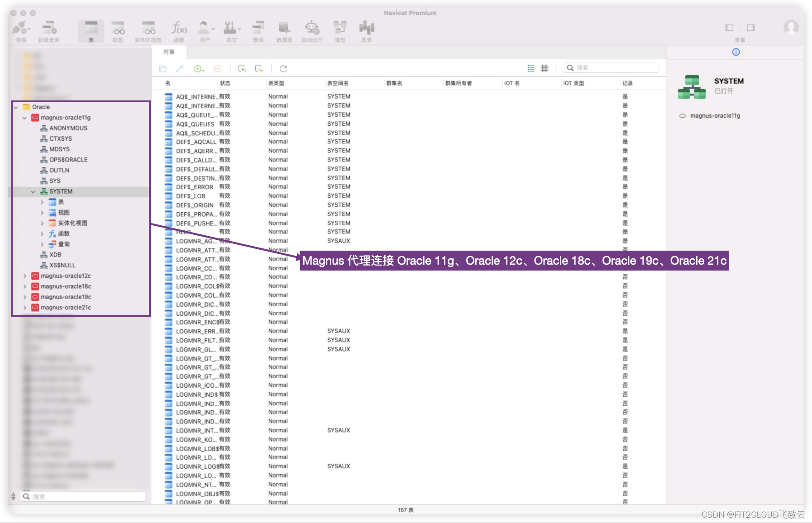Screen dimensions: 812x523
Task: Switch to list view mode
Action: click(x=531, y=68)
